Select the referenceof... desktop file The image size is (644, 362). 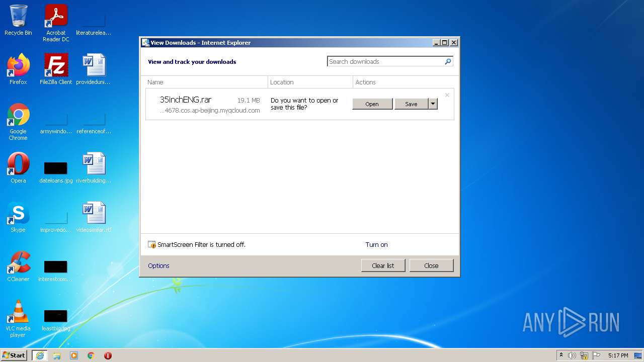[94, 122]
